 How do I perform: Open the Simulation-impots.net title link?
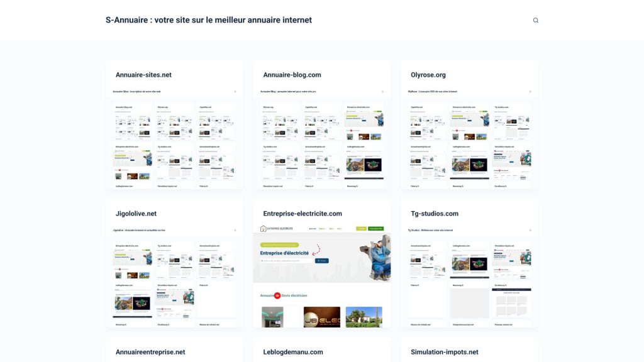click(445, 352)
